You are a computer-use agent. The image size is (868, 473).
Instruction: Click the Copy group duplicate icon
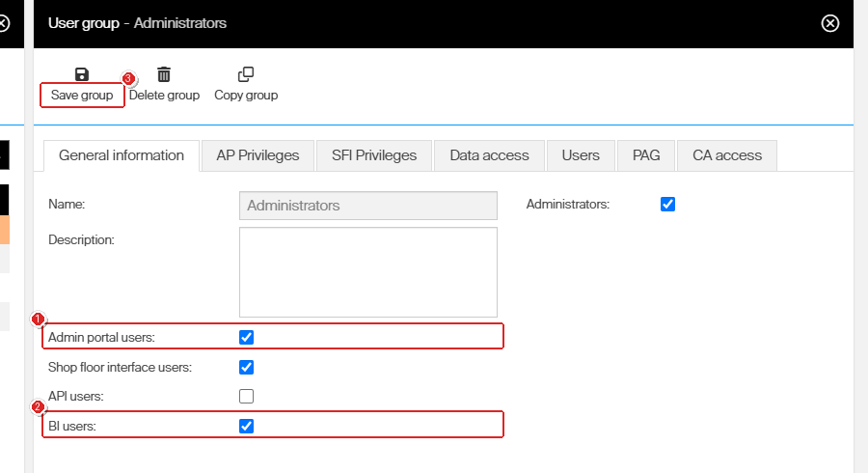tap(246, 74)
